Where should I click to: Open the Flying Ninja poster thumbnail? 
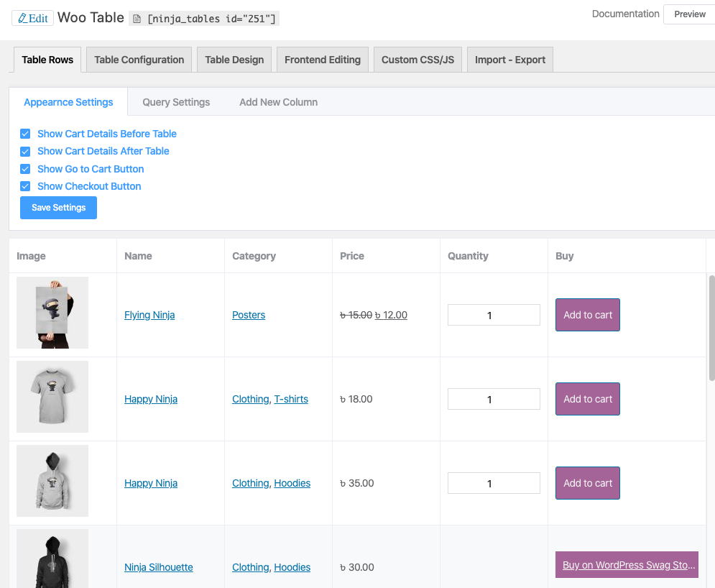52,313
